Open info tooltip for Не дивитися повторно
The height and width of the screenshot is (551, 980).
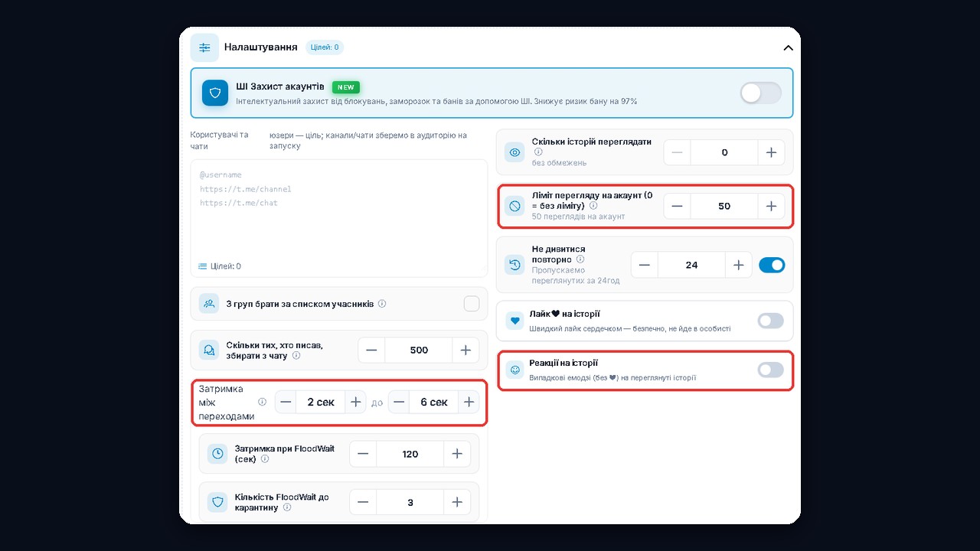[580, 259]
